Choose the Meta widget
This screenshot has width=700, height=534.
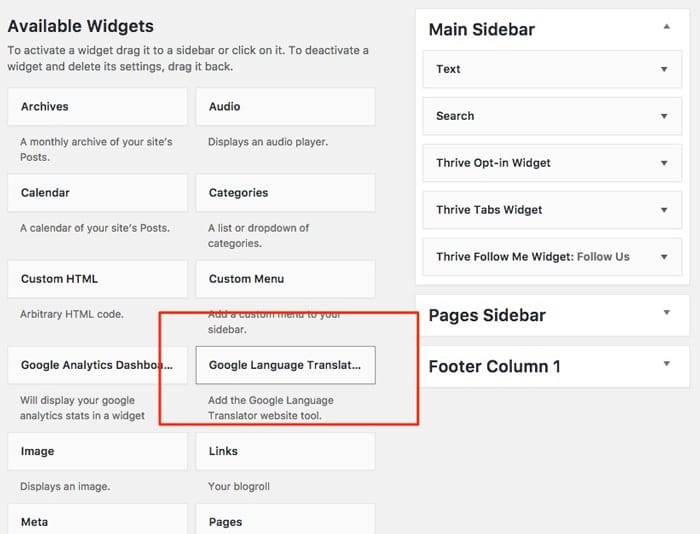[97, 520]
